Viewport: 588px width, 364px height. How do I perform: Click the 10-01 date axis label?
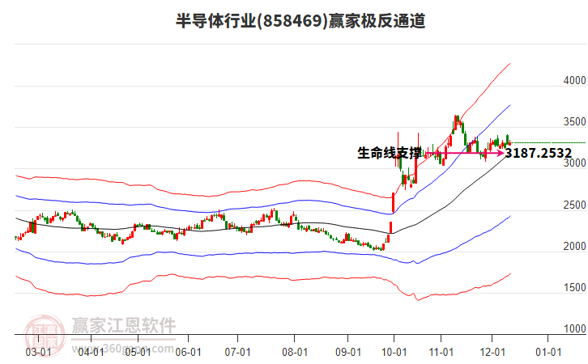(394, 352)
